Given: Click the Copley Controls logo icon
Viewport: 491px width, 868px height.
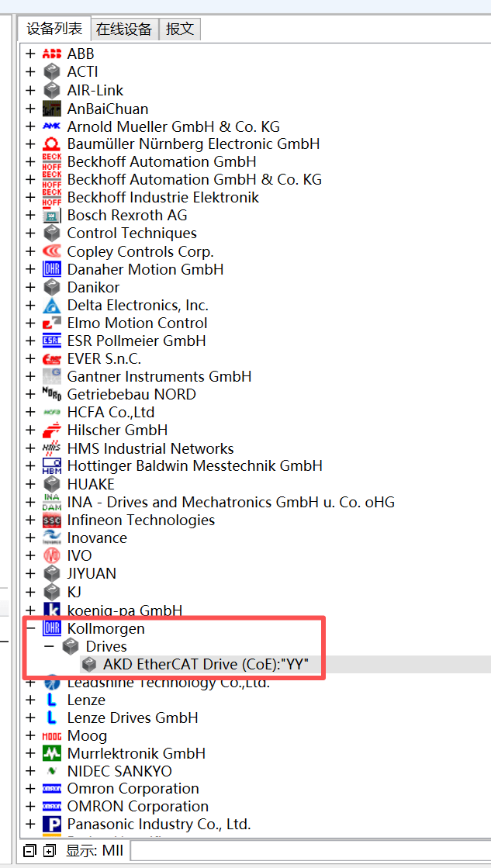Looking at the screenshot, I should tap(51, 251).
